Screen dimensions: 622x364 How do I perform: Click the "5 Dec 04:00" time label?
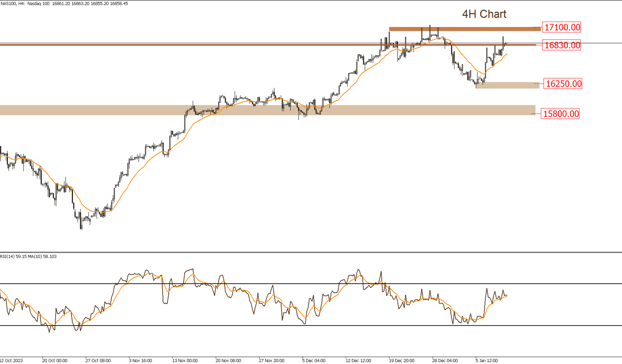pyautogui.click(x=314, y=360)
